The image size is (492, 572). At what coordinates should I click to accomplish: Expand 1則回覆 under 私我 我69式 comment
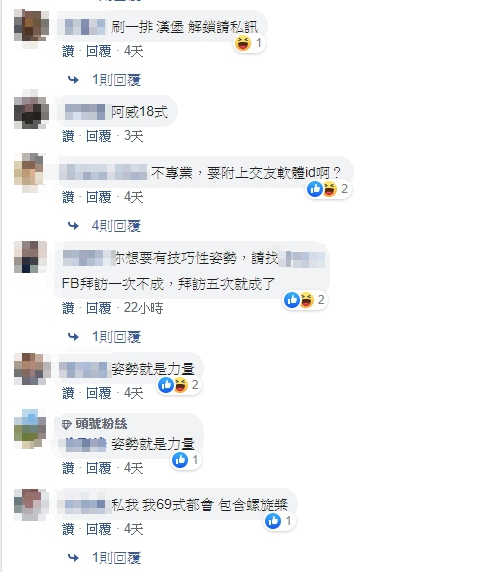(x=116, y=558)
